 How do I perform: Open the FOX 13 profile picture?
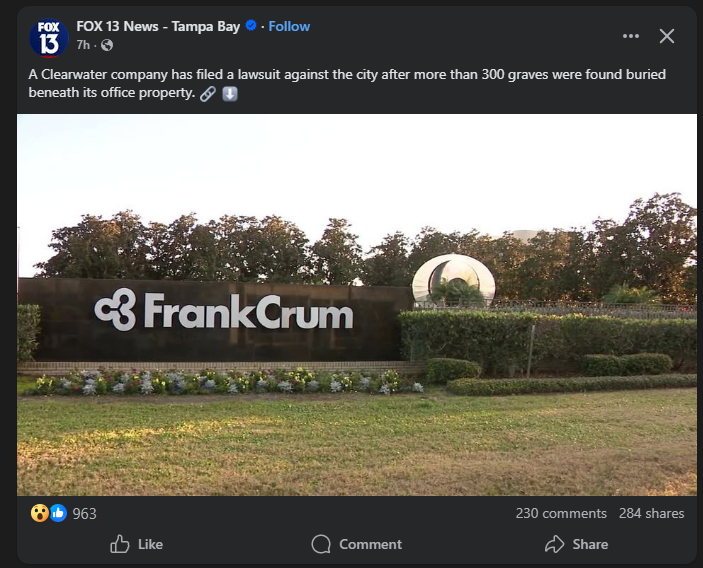pyautogui.click(x=49, y=38)
